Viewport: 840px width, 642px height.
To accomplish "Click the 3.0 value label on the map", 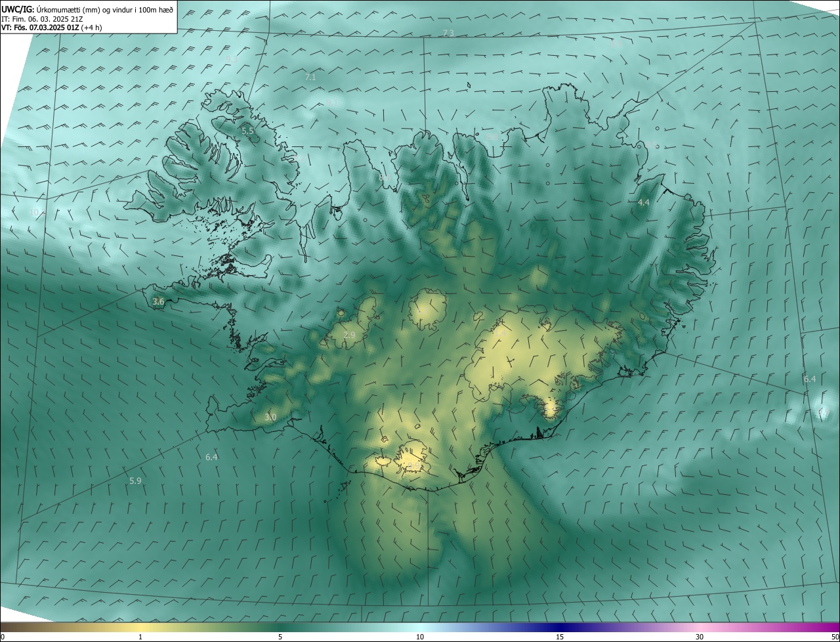I will [270, 417].
